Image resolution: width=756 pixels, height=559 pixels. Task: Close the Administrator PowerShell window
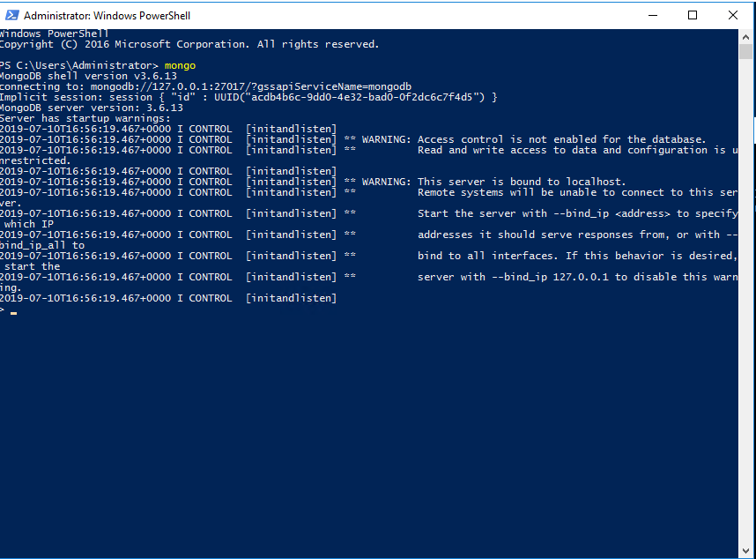pos(733,16)
